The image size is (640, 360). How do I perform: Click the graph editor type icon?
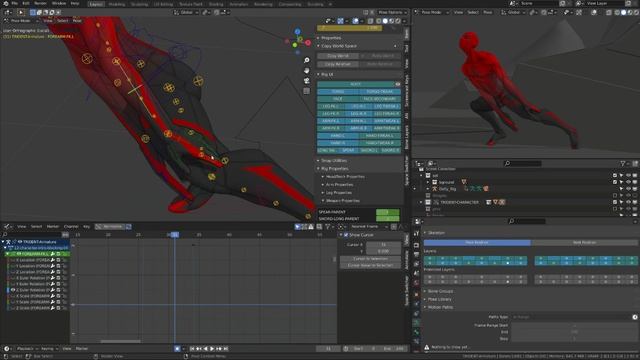7,227
